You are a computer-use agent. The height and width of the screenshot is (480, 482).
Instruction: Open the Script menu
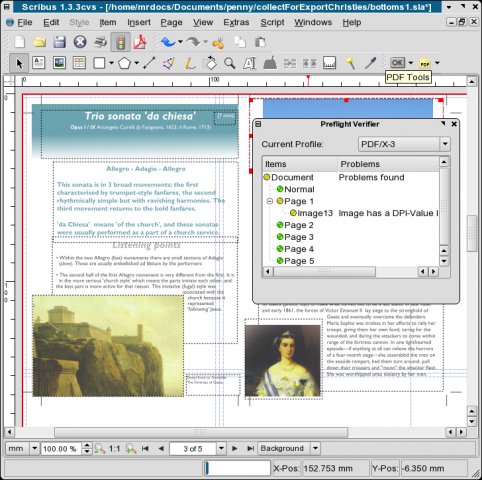(272, 22)
